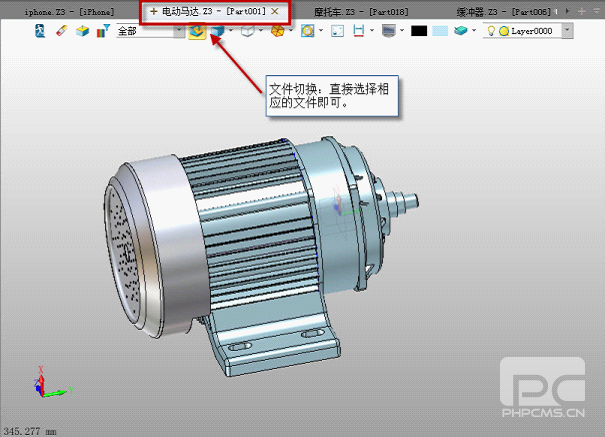Open the Layer0000 layer dropdown

click(x=568, y=31)
